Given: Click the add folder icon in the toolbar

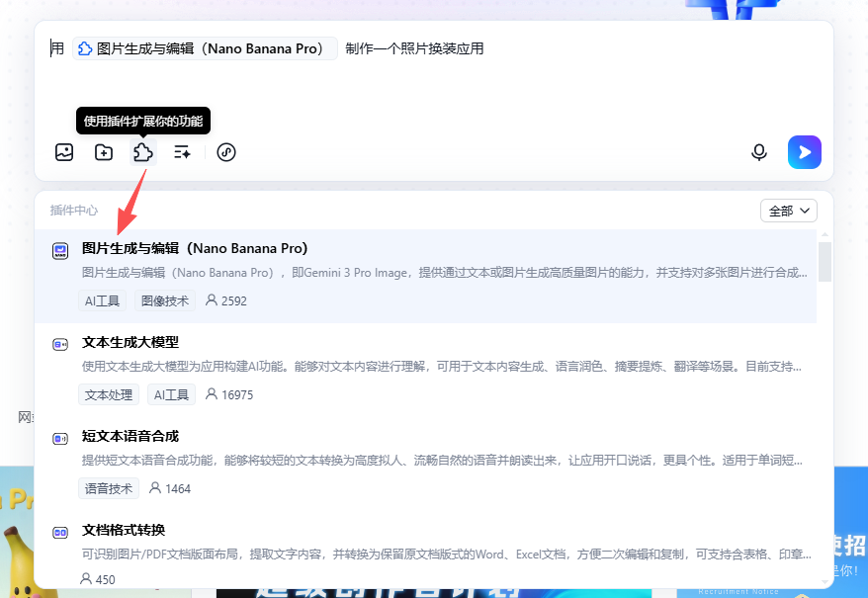Looking at the screenshot, I should pos(104,152).
